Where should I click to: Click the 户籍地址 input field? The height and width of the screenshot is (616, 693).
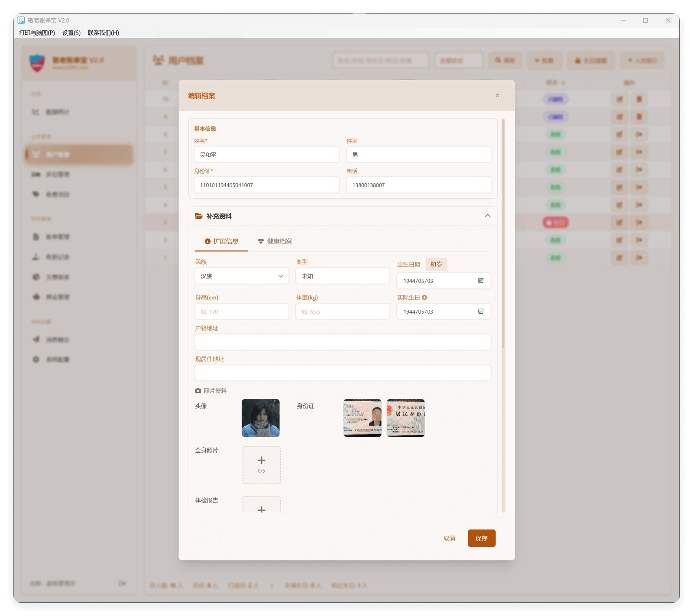343,342
